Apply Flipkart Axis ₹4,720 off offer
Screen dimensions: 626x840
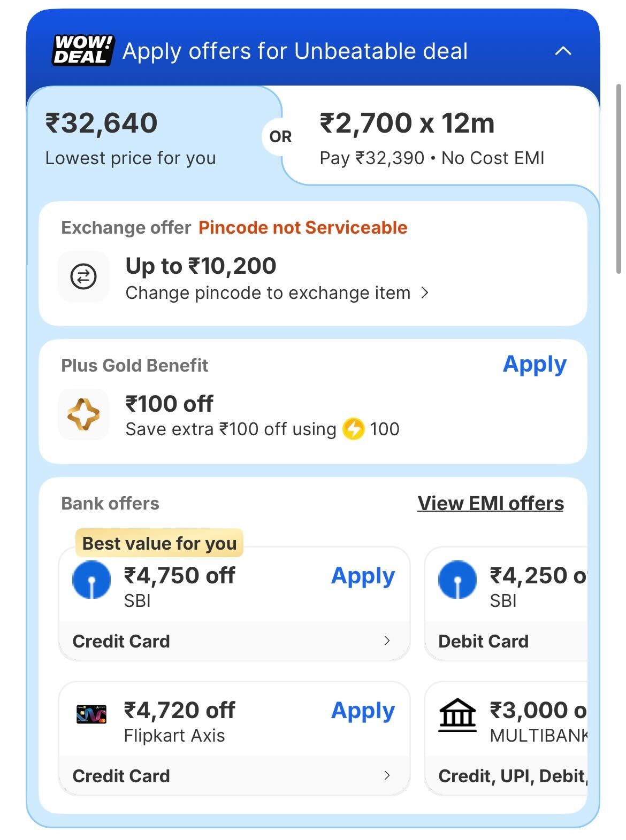tap(363, 711)
